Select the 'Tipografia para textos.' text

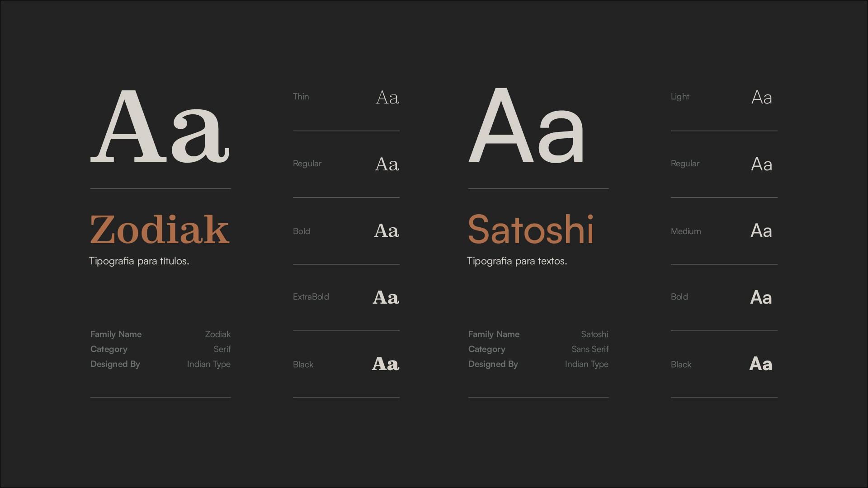(517, 261)
